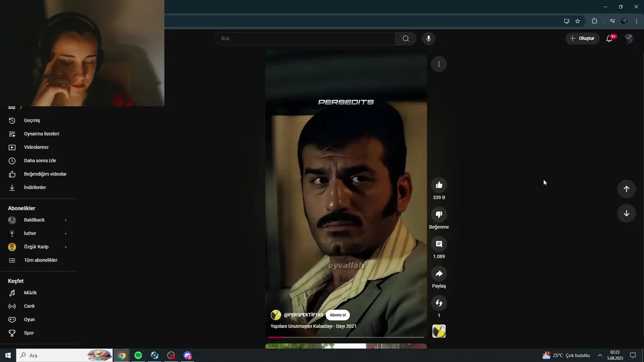644x362 pixels.
Task: Open the notifications bell
Action: tap(609, 38)
